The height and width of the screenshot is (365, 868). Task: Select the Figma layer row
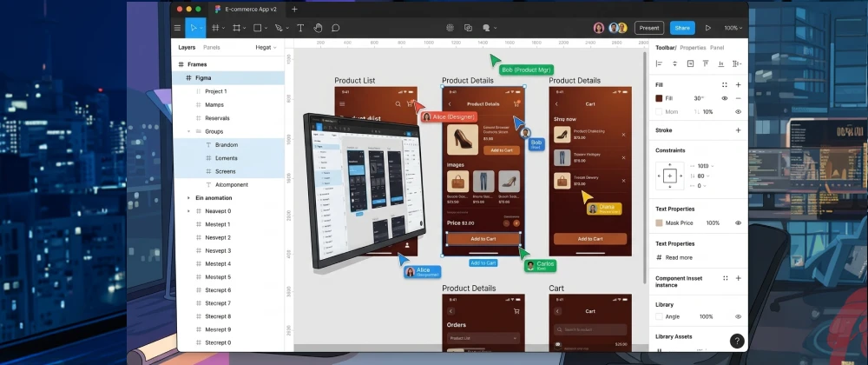click(228, 78)
